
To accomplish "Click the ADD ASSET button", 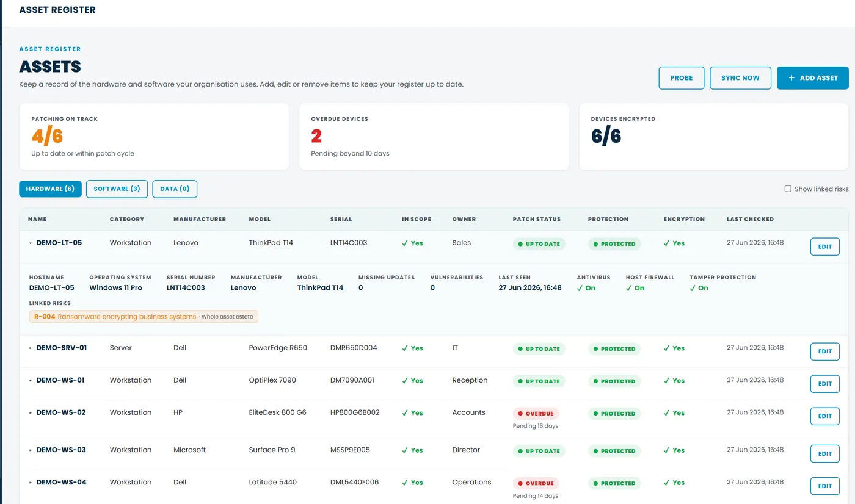I will point(813,78).
